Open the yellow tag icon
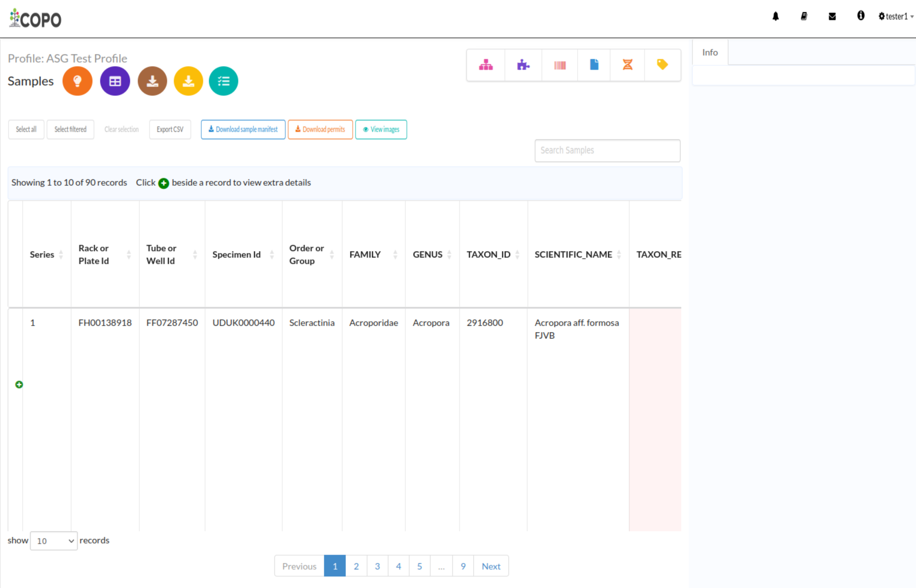916x588 pixels. tap(662, 65)
